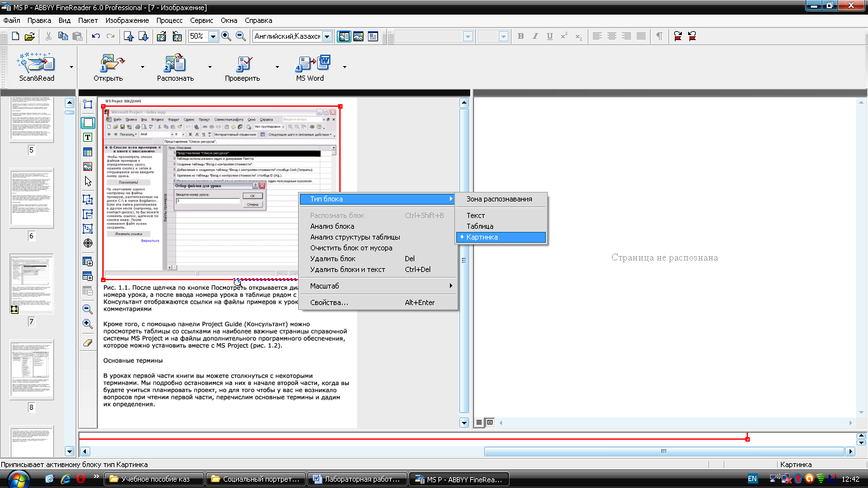
Task: Click the zoom in tool in image toolbar
Action: [88, 324]
